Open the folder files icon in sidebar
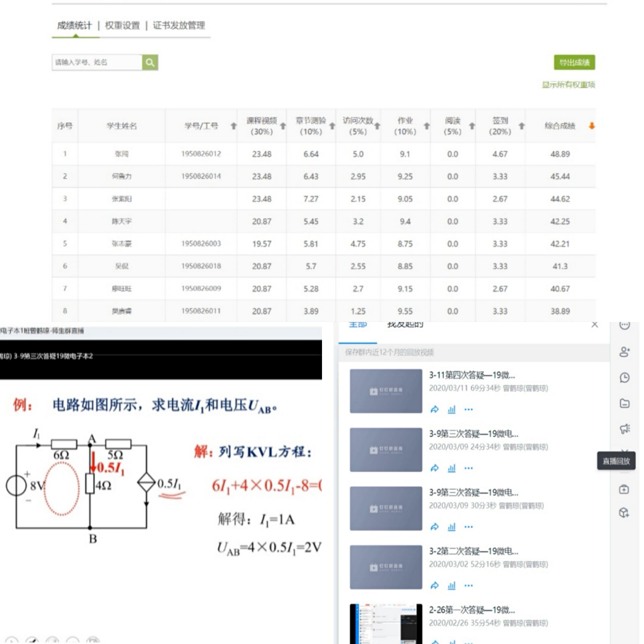644x644 pixels. pos(624,403)
